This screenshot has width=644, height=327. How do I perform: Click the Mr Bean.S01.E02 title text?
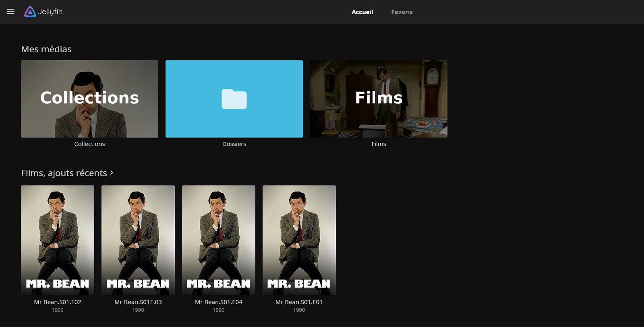coord(58,302)
